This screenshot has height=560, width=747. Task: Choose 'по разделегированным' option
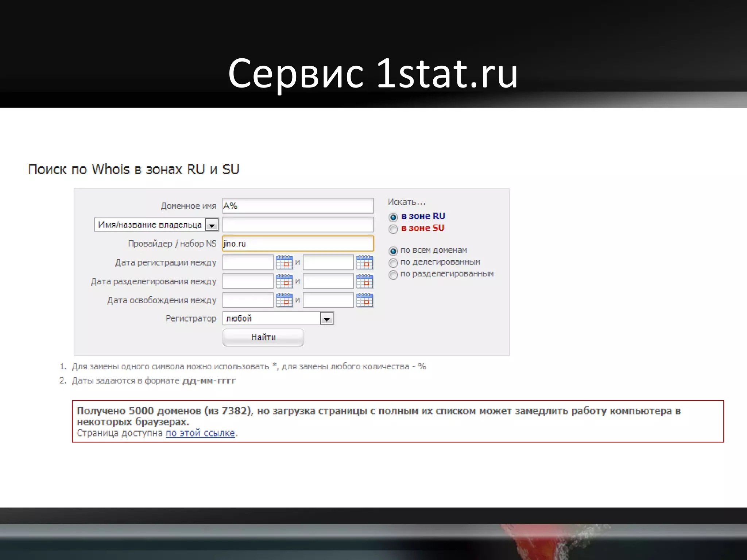pyautogui.click(x=393, y=275)
